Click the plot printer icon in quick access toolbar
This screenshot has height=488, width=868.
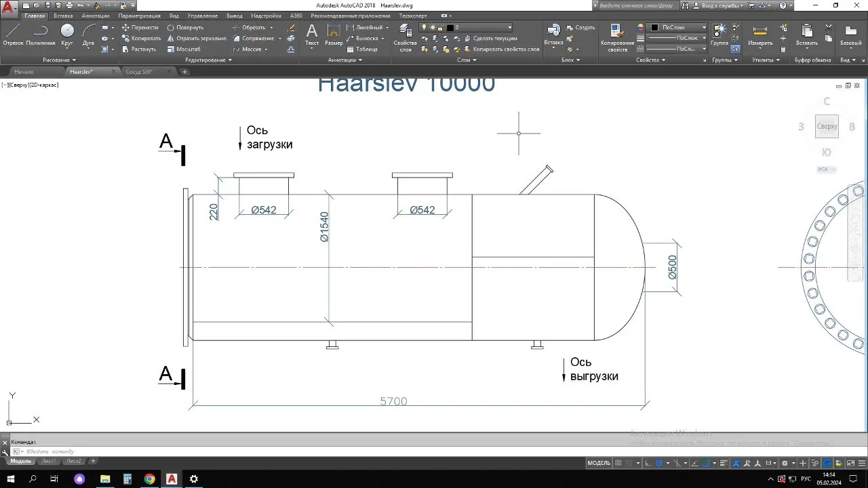click(x=69, y=5)
